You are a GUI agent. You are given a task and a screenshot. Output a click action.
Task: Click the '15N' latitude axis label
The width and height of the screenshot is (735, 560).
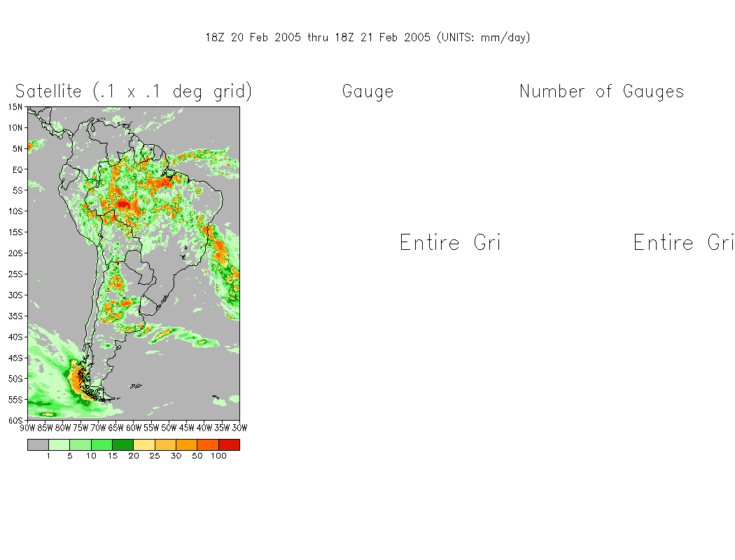15,107
